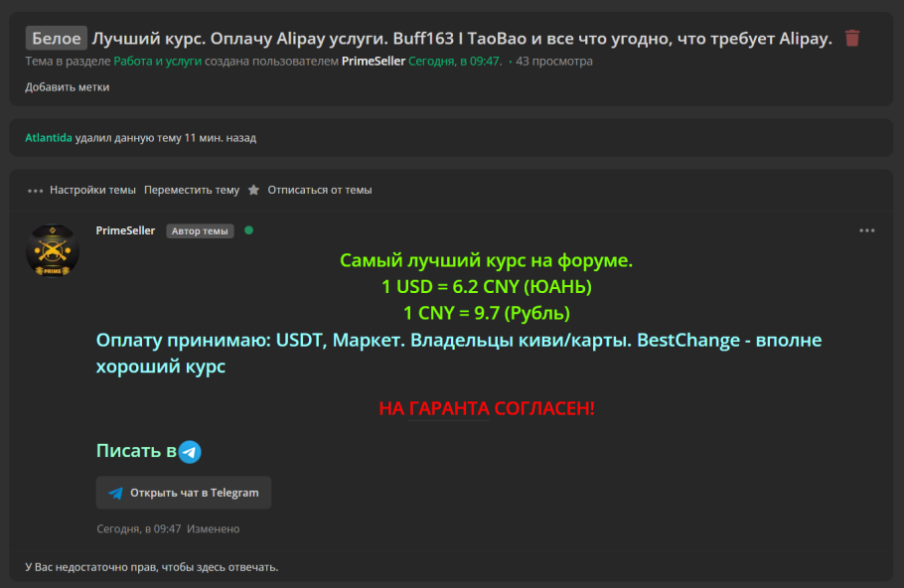Click the «Открыть чат в Telegram» button
Screen dimensions: 904x588
(x=184, y=492)
